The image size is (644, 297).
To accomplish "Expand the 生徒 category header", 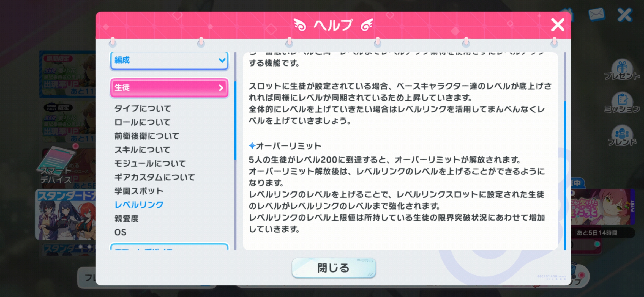I will pyautogui.click(x=169, y=88).
